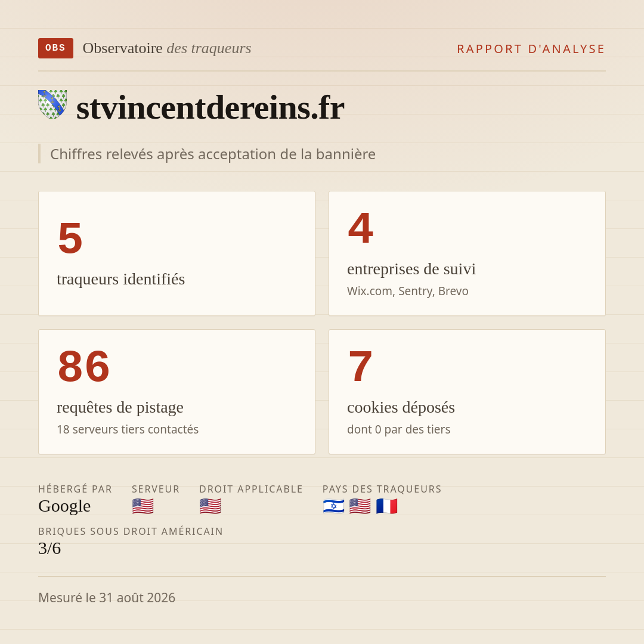Image resolution: width=644 pixels, height=644 pixels.
Task: Click the stvincentdereins.fr coat of arms icon
Action: tap(52, 104)
